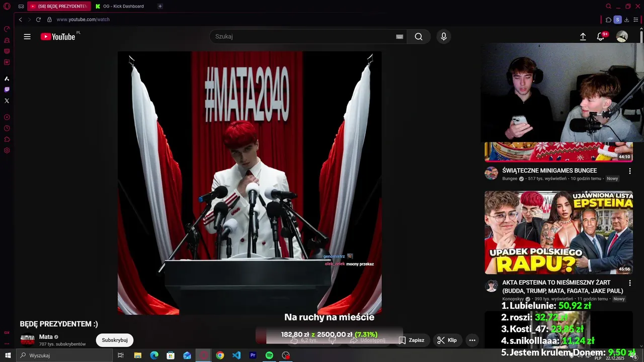The height and width of the screenshot is (362, 644).
Task: Open a new browser tab
Action: (x=160, y=7)
